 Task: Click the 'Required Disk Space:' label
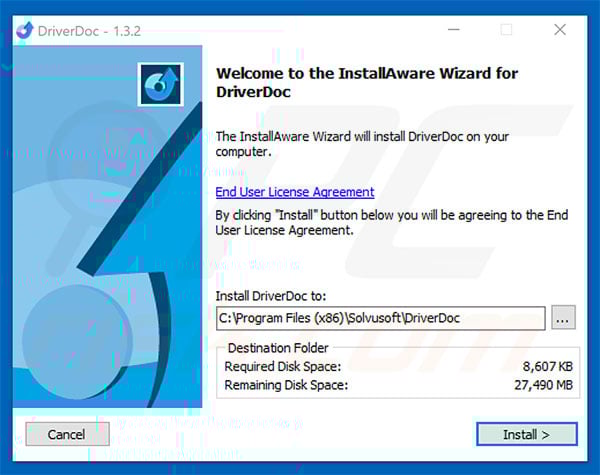(282, 366)
